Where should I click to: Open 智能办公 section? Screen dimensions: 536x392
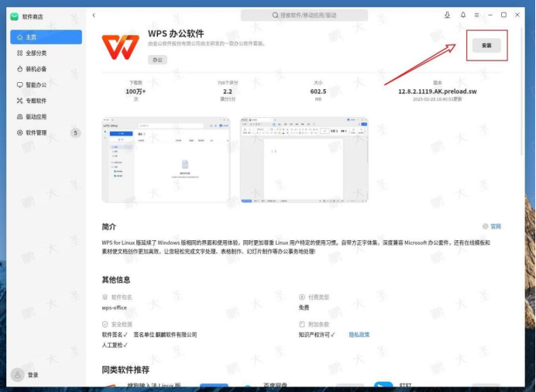(46, 84)
